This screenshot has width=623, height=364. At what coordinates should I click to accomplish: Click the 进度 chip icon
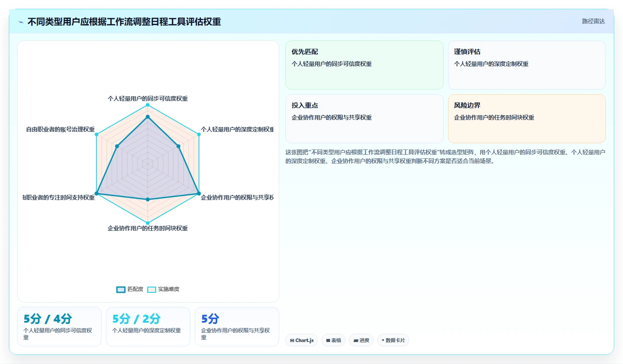[x=356, y=341]
